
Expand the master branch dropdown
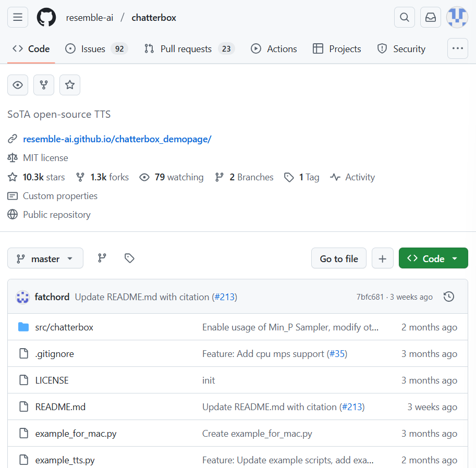pyautogui.click(x=45, y=258)
